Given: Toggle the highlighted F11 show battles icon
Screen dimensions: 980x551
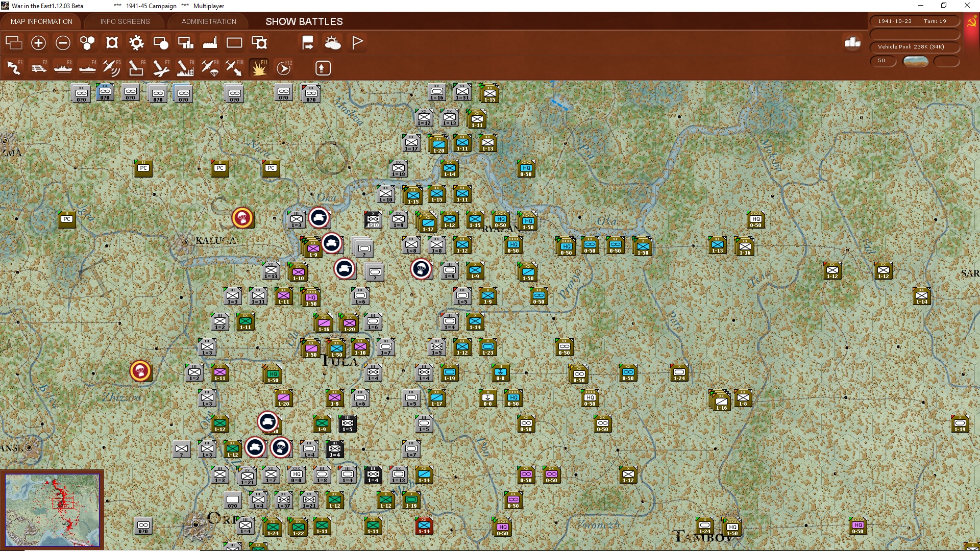Looking at the screenshot, I should 259,68.
